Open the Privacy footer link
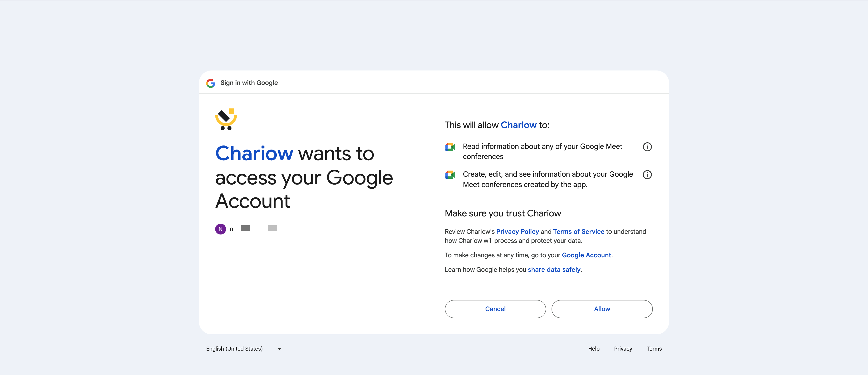The image size is (868, 375). [623, 349]
